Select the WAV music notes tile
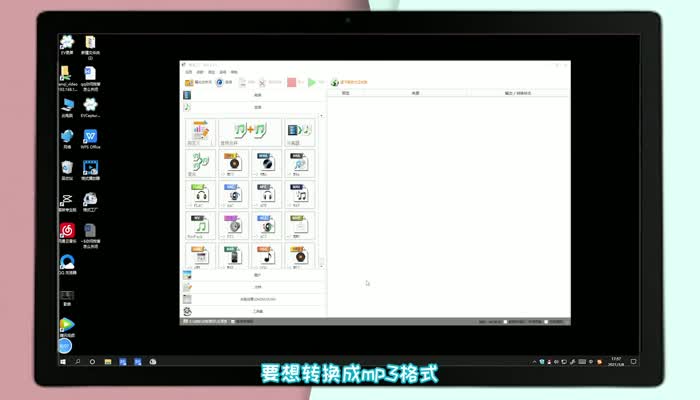This screenshot has width=700, height=400. pyautogui.click(x=300, y=195)
